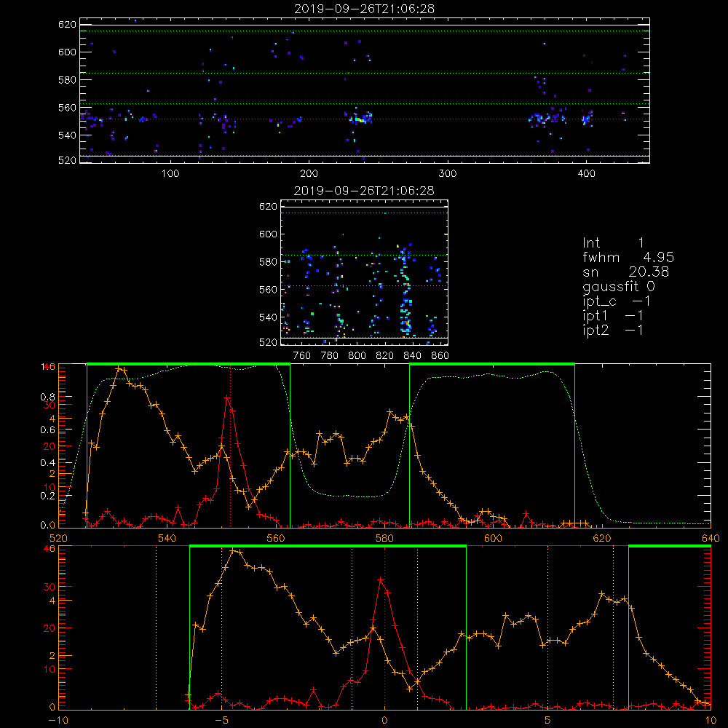Image resolution: width=728 pixels, height=728 pixels.
Task: Click y-axis label 540 of the wide top image
Action: pyautogui.click(x=67, y=135)
